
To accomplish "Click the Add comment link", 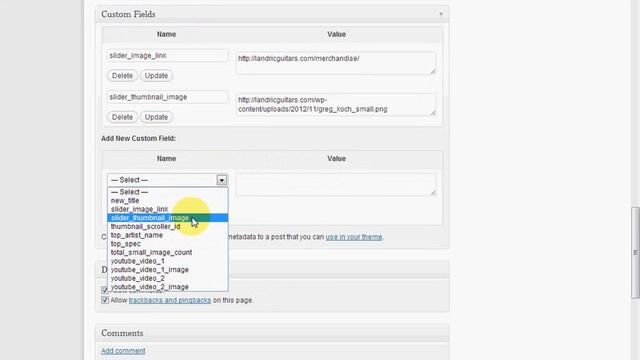I will (123, 351).
